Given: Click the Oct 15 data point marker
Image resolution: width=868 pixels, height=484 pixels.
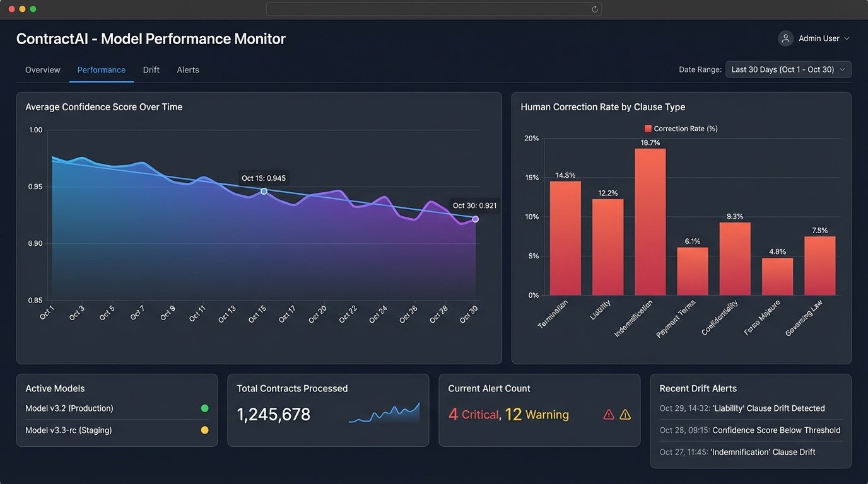Looking at the screenshot, I should pos(264,191).
